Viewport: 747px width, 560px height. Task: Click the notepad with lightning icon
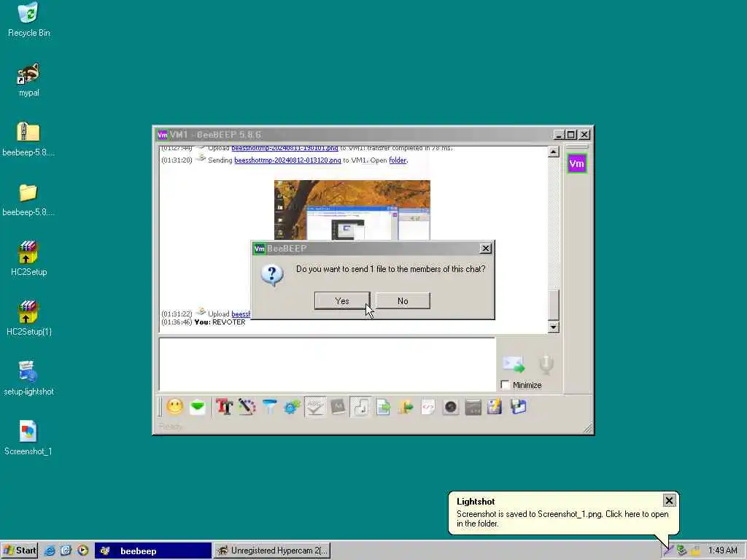pos(495,407)
